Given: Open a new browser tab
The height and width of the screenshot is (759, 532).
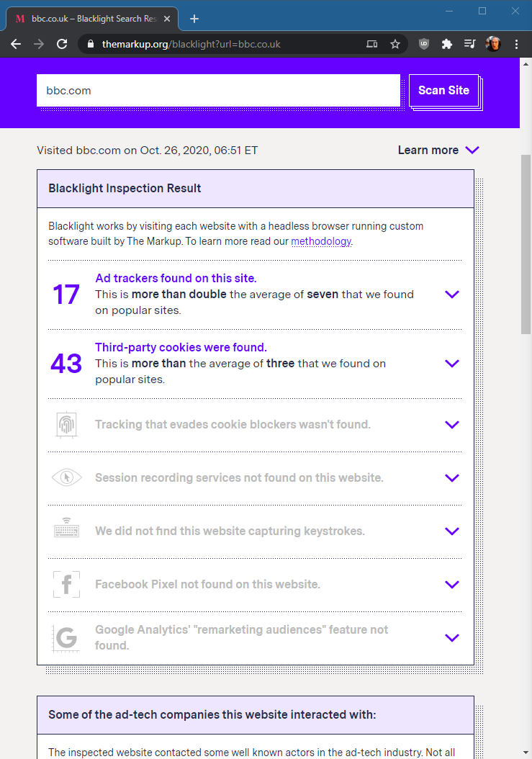Looking at the screenshot, I should [194, 19].
